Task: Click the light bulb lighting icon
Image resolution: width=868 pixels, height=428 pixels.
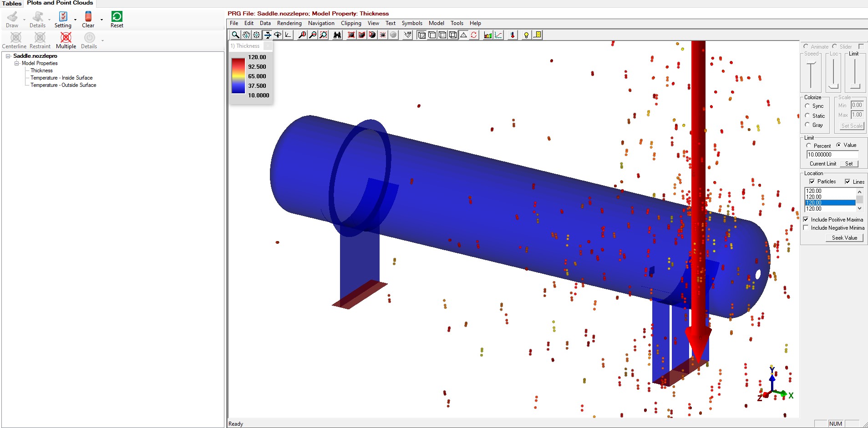Action: 526,35
